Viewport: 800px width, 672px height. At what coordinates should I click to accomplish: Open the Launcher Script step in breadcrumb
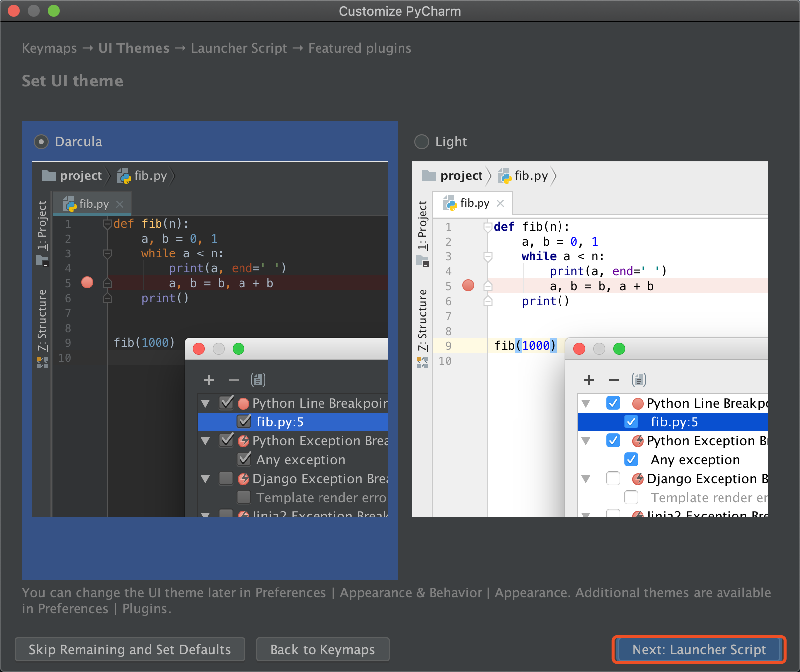click(x=239, y=48)
